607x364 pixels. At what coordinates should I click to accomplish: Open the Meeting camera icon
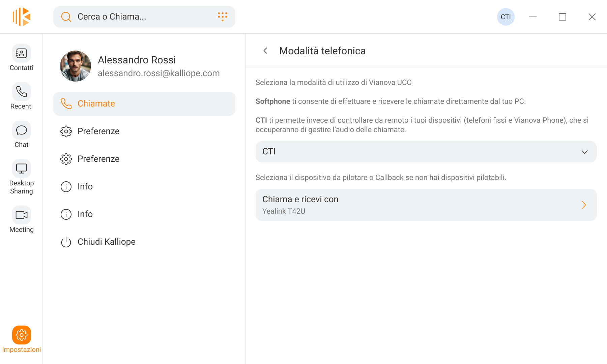22,215
